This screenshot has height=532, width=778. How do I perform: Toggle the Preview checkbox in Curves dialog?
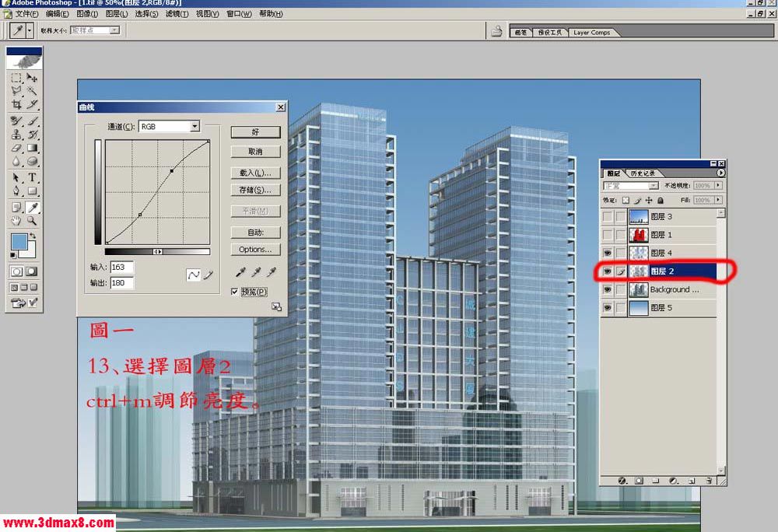click(235, 292)
